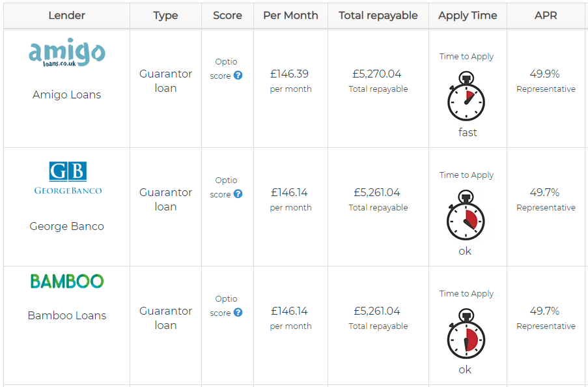The width and height of the screenshot is (588, 387).
Task: Click the Bamboo Loans stopwatch icon
Action: [x=466, y=338]
